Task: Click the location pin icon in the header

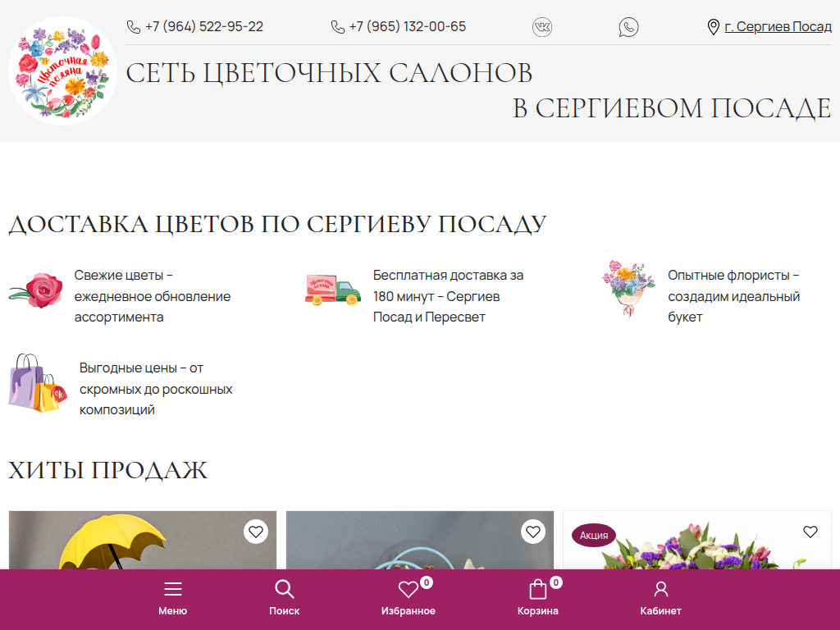Action: (x=712, y=26)
